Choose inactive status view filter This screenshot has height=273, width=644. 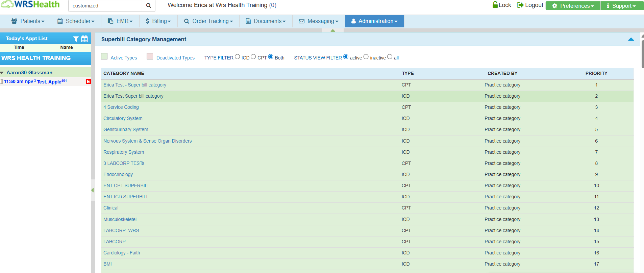click(366, 57)
